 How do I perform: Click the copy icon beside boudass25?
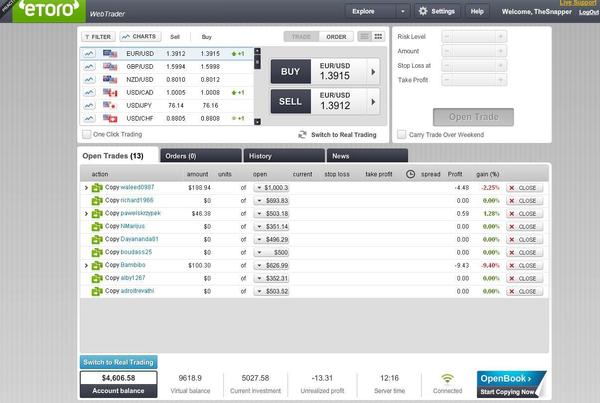pos(97,253)
